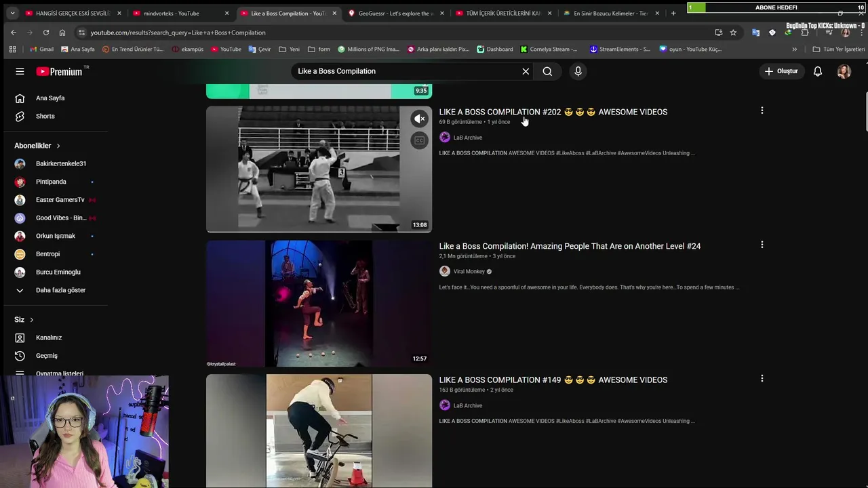The width and height of the screenshot is (868, 488).
Task: Open the LaB Archive channel under video #149
Action: pyautogui.click(x=467, y=405)
